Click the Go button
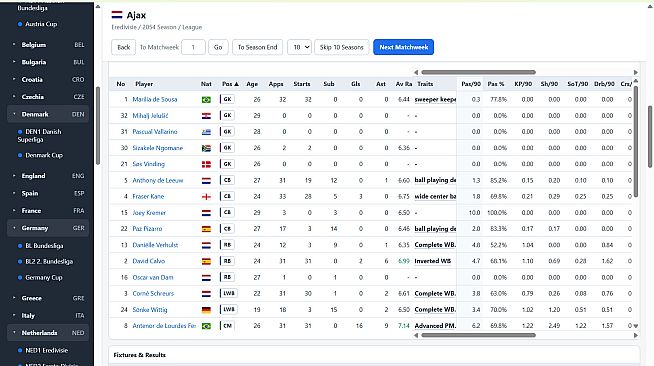 218,47
